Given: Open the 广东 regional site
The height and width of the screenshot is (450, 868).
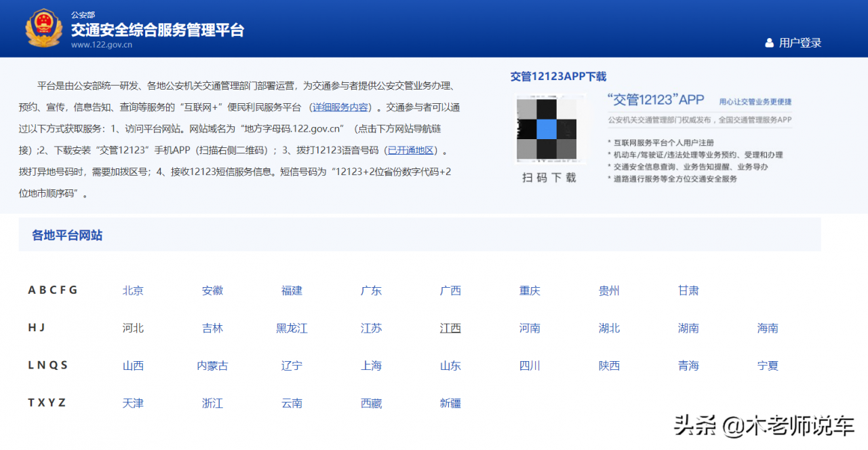Looking at the screenshot, I should [x=370, y=290].
